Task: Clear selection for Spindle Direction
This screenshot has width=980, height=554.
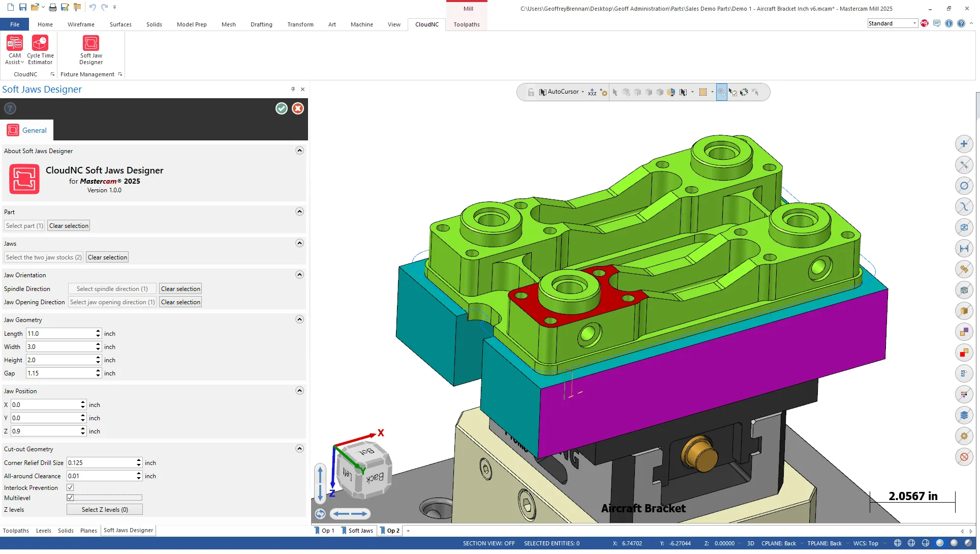Action: 180,289
